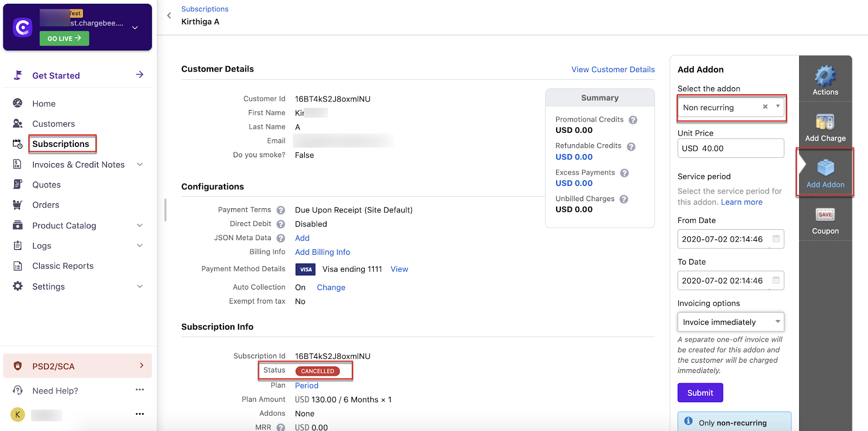
Task: Select the Add Addon box icon
Action: pyautogui.click(x=825, y=168)
